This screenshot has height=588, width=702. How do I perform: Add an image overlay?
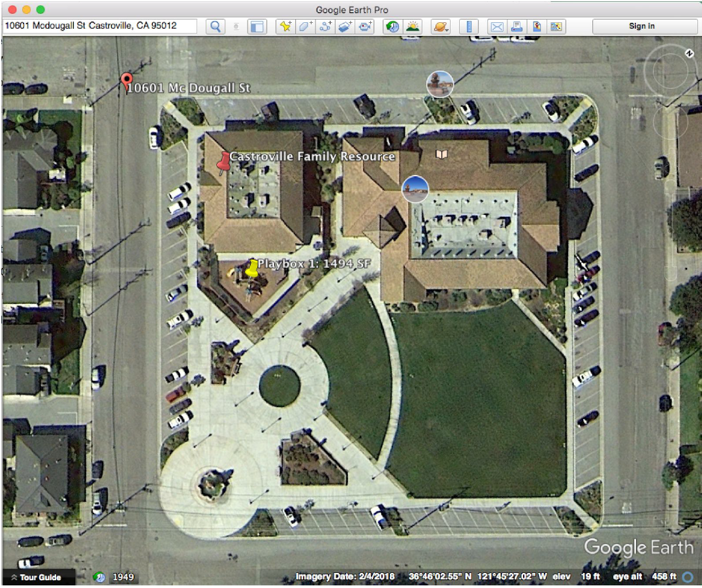pos(345,27)
